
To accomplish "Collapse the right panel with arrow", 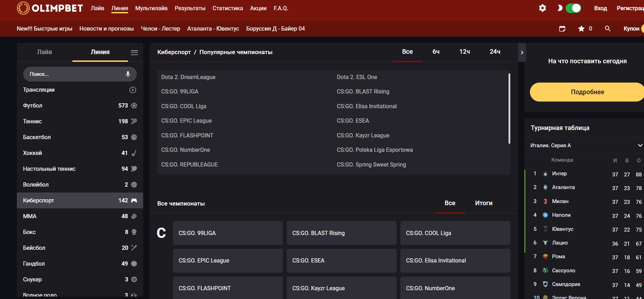I will point(522,52).
